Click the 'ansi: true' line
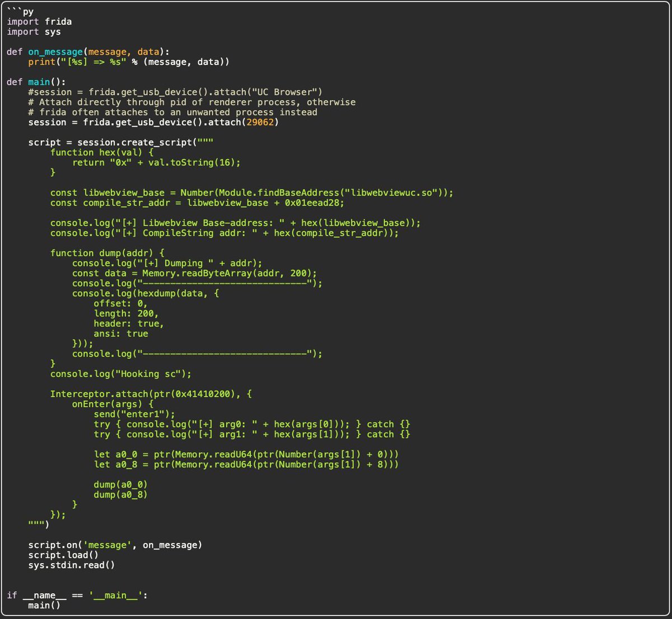This screenshot has height=619, width=672. (x=121, y=334)
